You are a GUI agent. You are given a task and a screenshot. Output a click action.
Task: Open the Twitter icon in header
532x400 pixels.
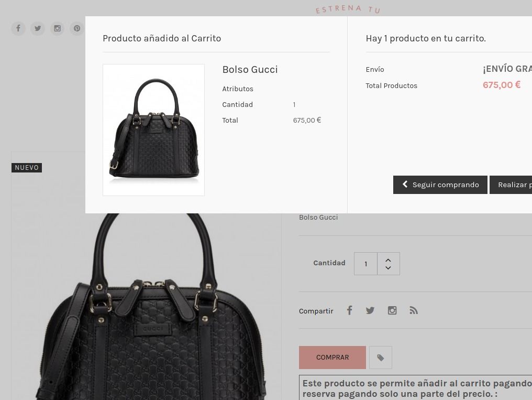(x=38, y=28)
